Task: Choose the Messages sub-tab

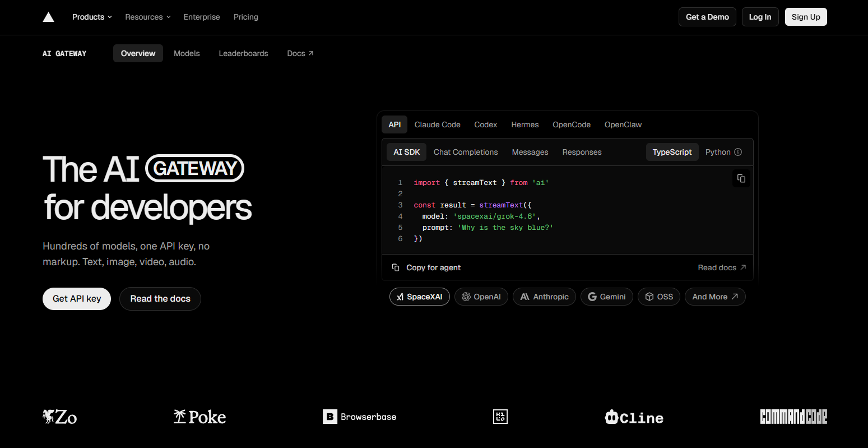Action: click(x=530, y=152)
